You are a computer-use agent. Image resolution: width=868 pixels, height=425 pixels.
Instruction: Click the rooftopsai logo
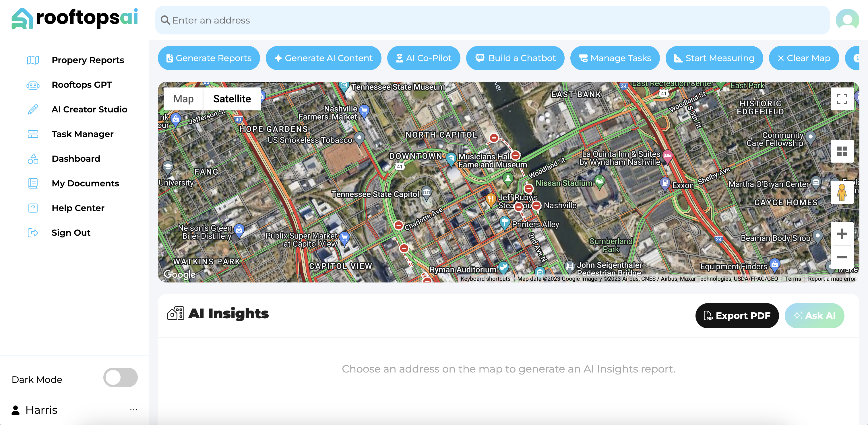click(x=75, y=18)
